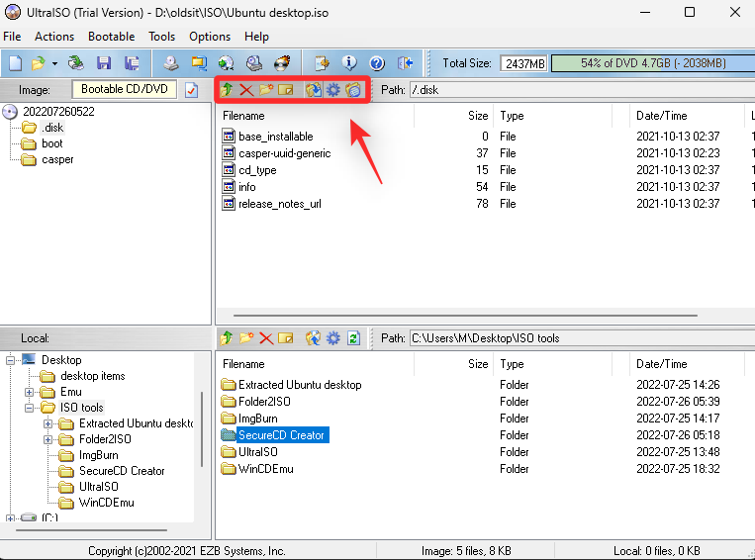Click the image Path field showing /.disk
Image resolution: width=755 pixels, height=560 pixels.
[582, 90]
